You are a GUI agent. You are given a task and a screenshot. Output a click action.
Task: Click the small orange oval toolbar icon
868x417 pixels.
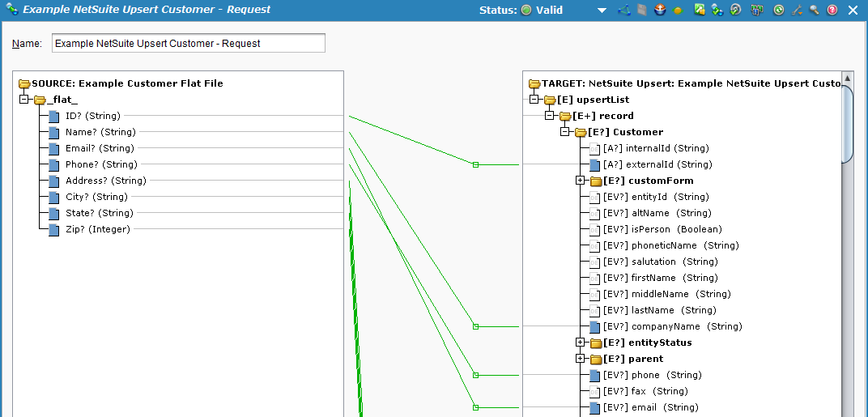tap(678, 11)
